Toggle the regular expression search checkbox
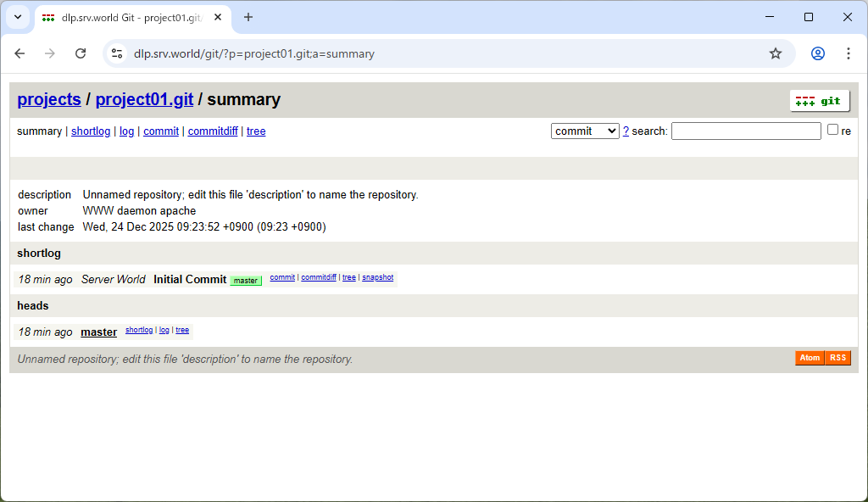The image size is (868, 502). point(832,130)
